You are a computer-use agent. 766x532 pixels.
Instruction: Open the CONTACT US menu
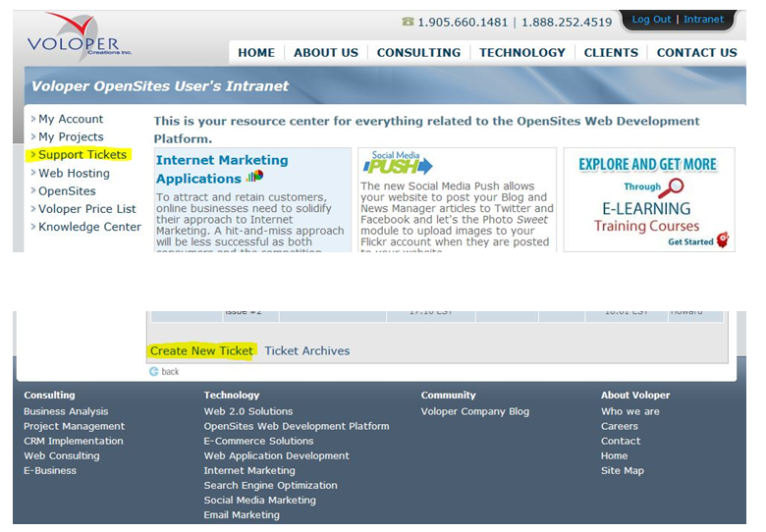coord(696,53)
